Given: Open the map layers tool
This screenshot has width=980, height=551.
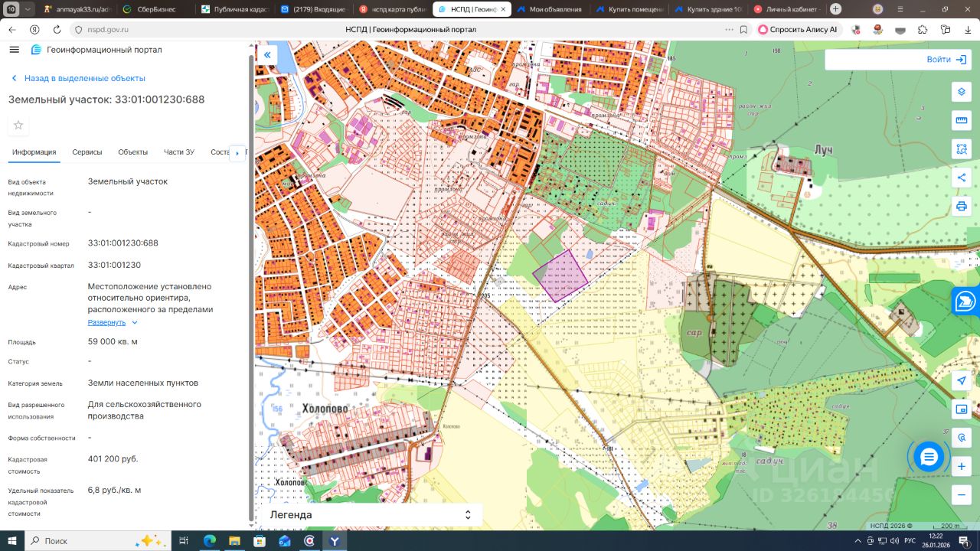Looking at the screenshot, I should 962,92.
